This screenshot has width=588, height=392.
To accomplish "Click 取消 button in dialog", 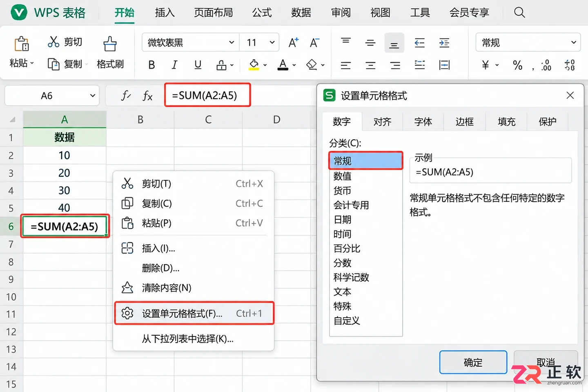I will pyautogui.click(x=546, y=362).
